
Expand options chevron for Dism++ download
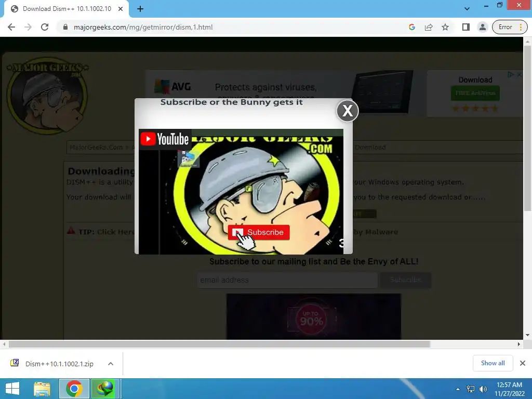click(111, 363)
